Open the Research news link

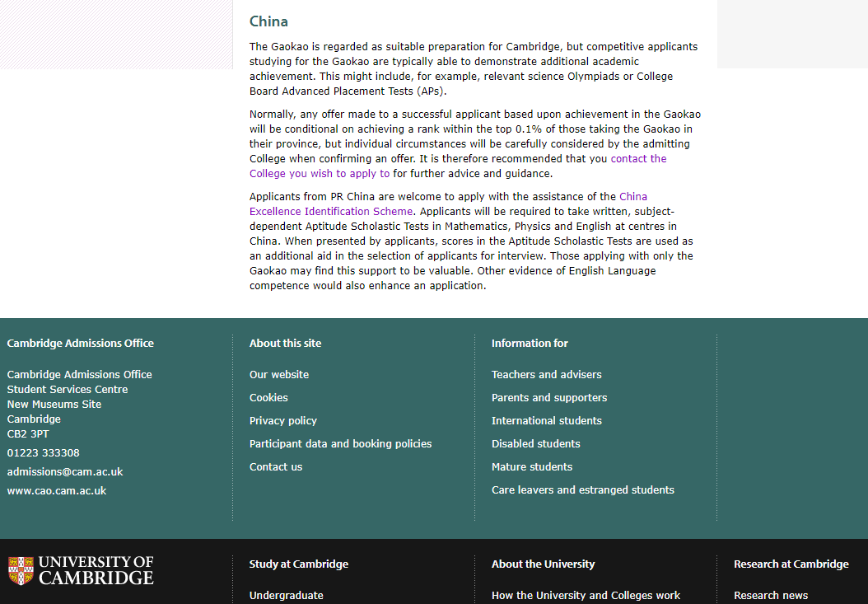click(x=771, y=596)
